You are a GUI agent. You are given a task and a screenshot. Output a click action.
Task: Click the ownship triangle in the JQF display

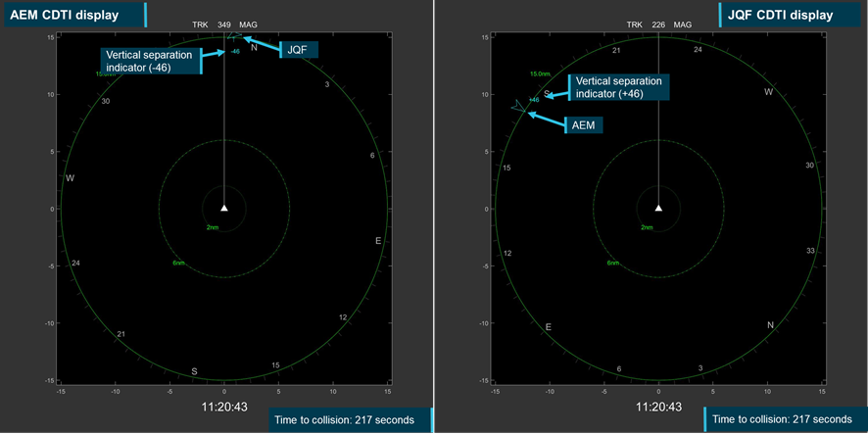pos(658,208)
